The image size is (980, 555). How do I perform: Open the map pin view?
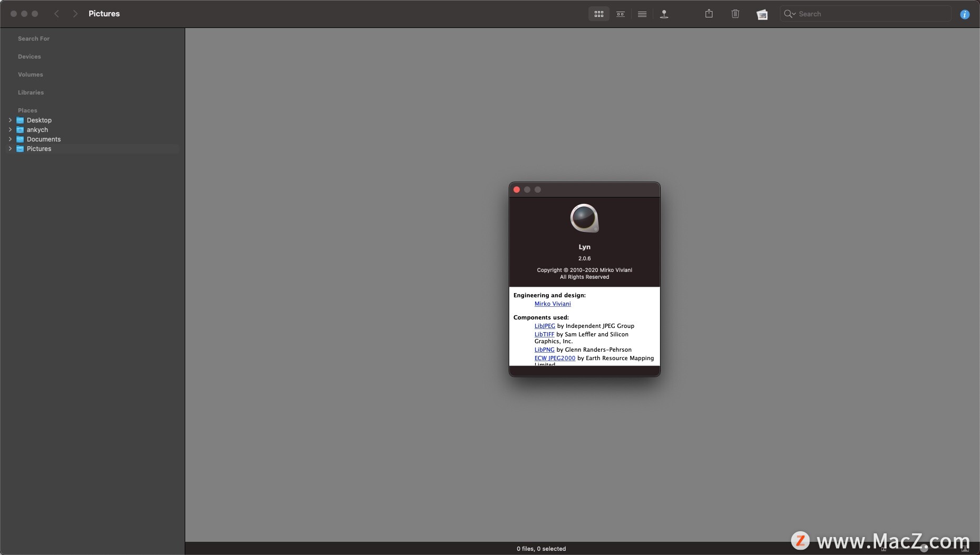click(664, 14)
